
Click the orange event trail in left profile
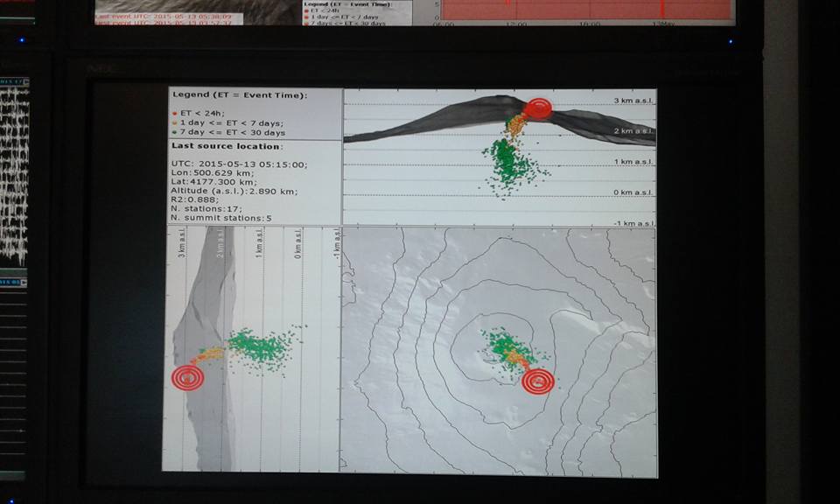point(208,354)
